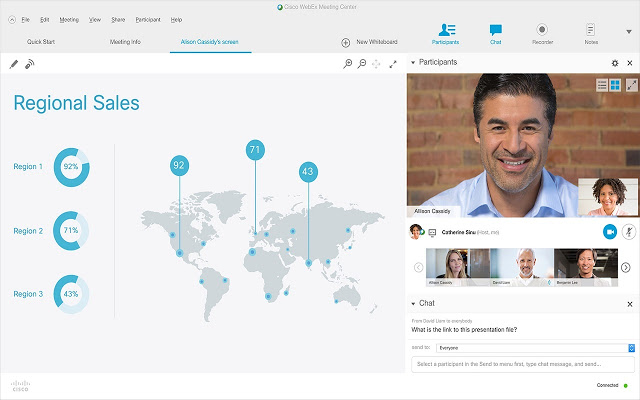Collapse the Chat panel
The height and width of the screenshot is (400, 640).
[413, 303]
